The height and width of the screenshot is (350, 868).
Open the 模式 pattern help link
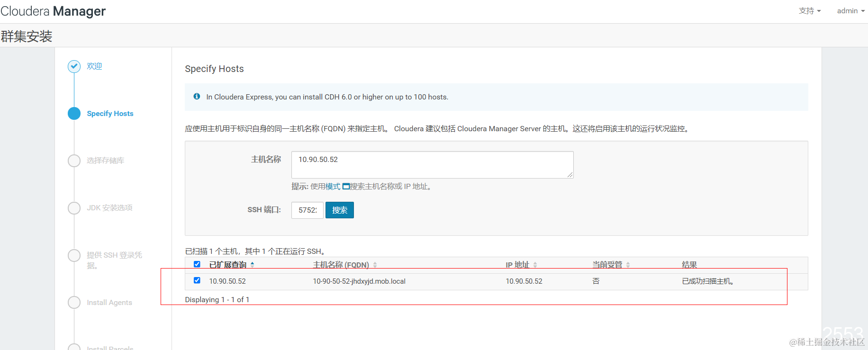(x=333, y=187)
